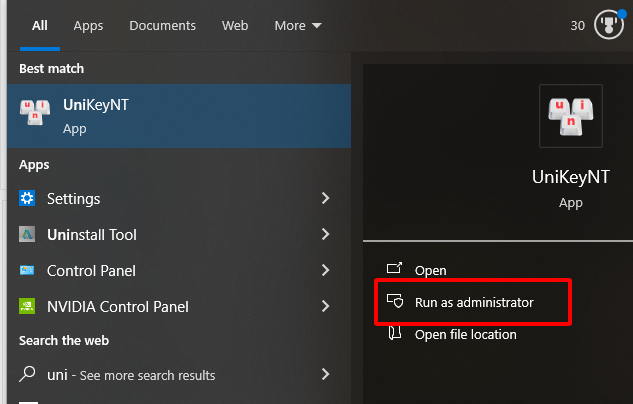Choose Open file location

click(465, 335)
